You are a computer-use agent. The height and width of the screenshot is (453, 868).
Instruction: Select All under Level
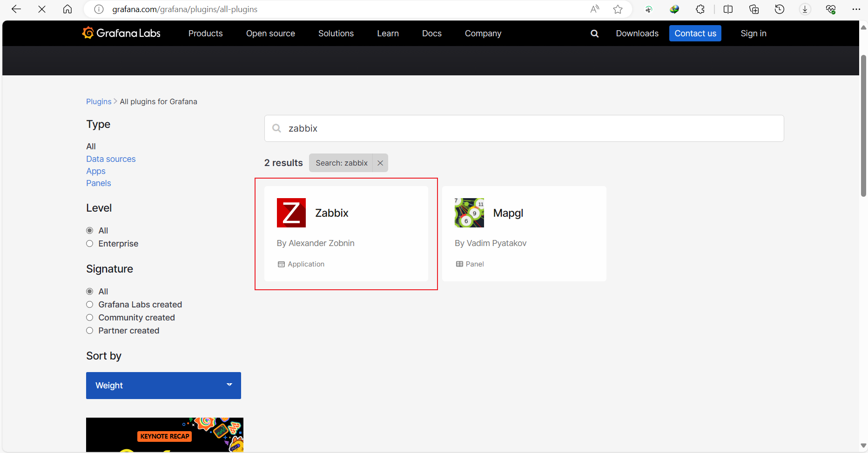tap(90, 231)
